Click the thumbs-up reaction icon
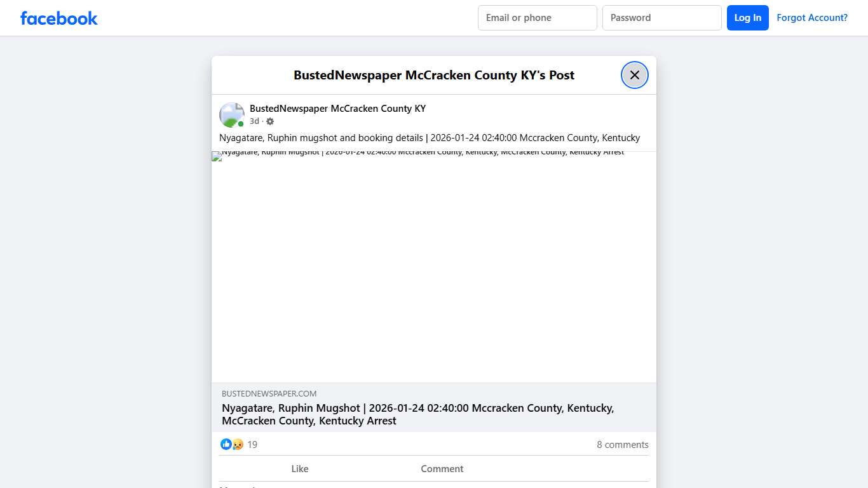 [226, 444]
